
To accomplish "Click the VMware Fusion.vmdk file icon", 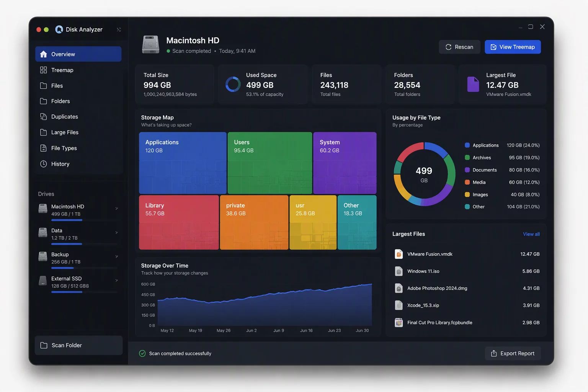I will tap(399, 254).
